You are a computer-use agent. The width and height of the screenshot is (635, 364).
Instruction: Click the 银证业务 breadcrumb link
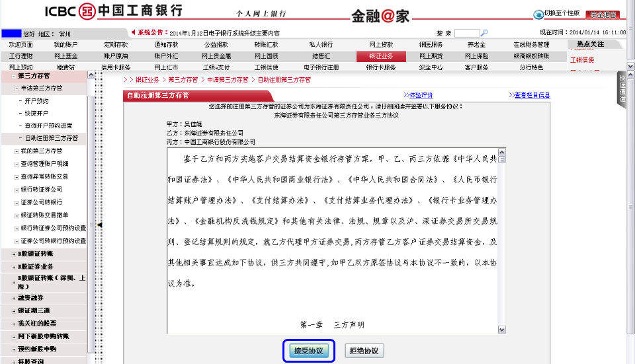point(148,80)
